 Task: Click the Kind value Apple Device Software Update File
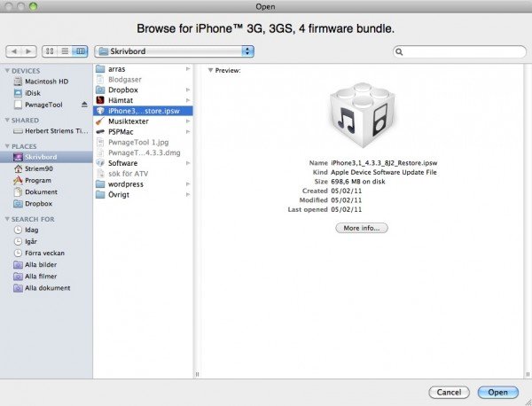[x=384, y=172]
